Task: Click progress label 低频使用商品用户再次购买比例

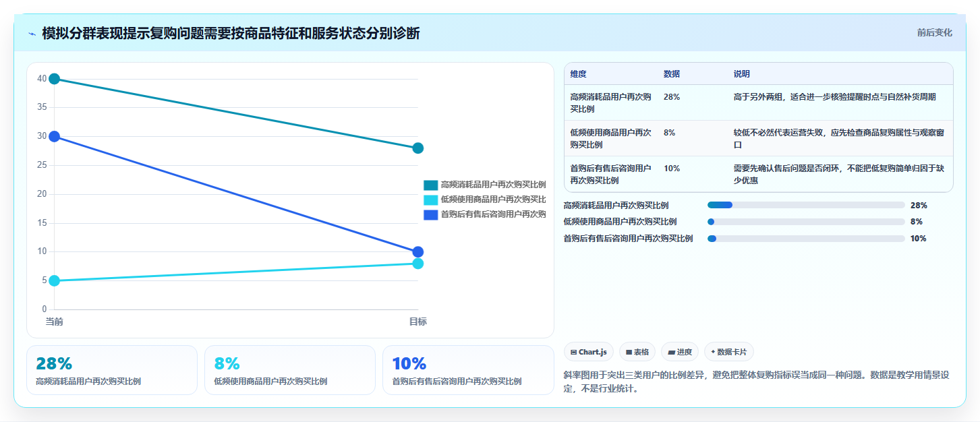Action: 620,222
